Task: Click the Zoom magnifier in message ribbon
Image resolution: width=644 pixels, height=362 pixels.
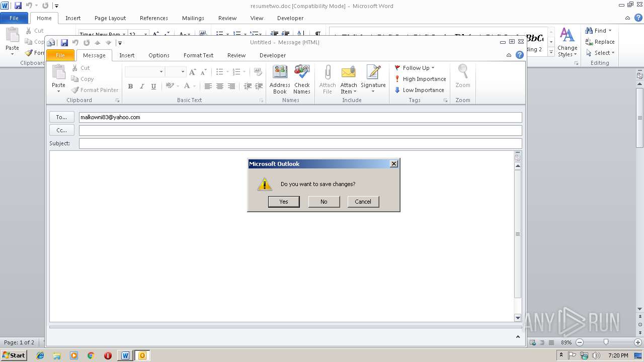Action: coord(463,77)
